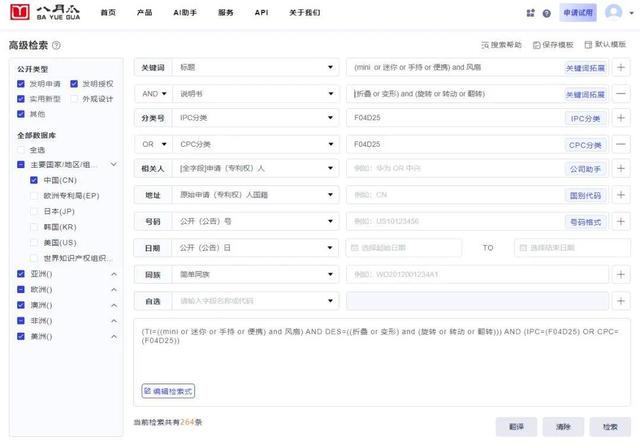Expand the 欧洲() group chevron
The image size is (640, 444).
click(114, 289)
